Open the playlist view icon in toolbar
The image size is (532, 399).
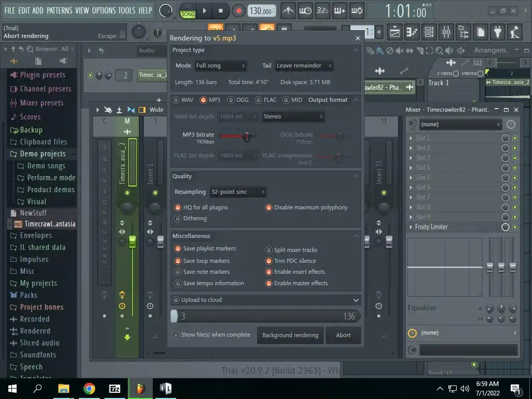[395, 32]
